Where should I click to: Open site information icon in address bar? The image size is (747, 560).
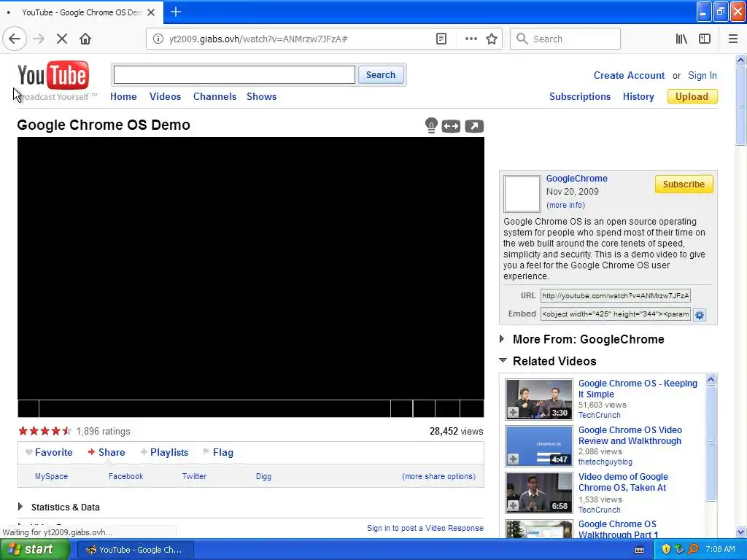click(158, 39)
